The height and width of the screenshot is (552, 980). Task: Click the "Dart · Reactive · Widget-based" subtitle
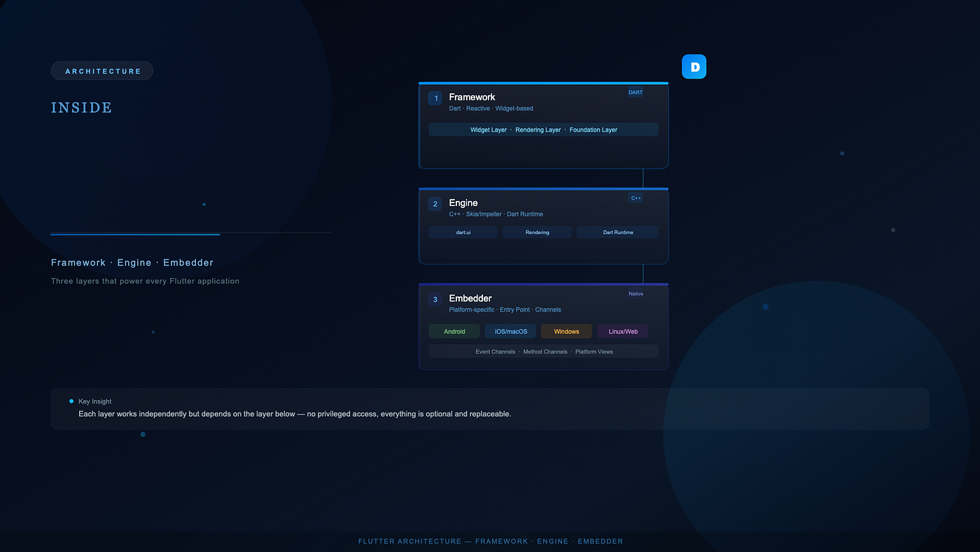tap(491, 109)
